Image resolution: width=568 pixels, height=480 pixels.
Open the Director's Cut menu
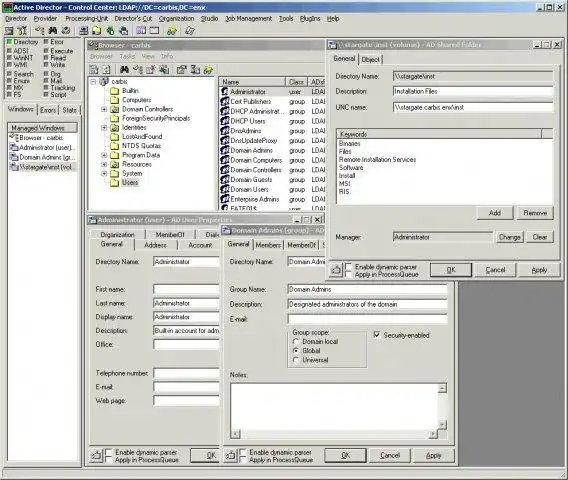(x=133, y=18)
